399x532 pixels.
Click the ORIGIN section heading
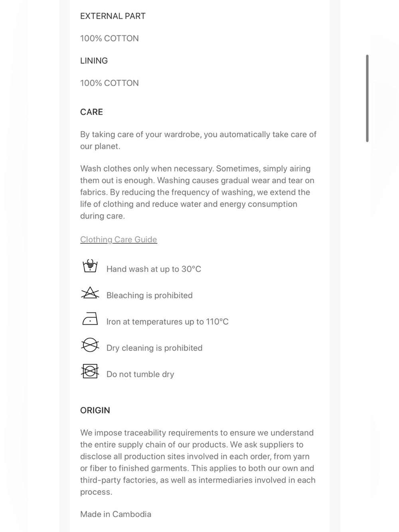coord(95,410)
